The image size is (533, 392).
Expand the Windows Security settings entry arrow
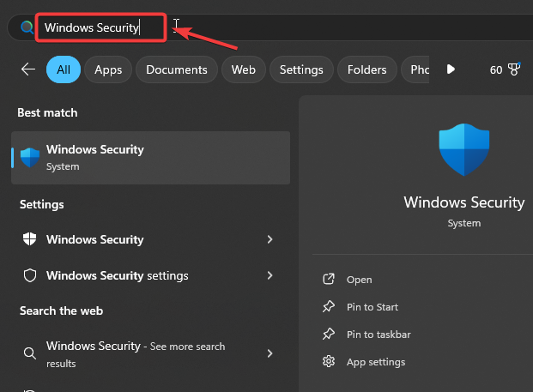tap(270, 275)
